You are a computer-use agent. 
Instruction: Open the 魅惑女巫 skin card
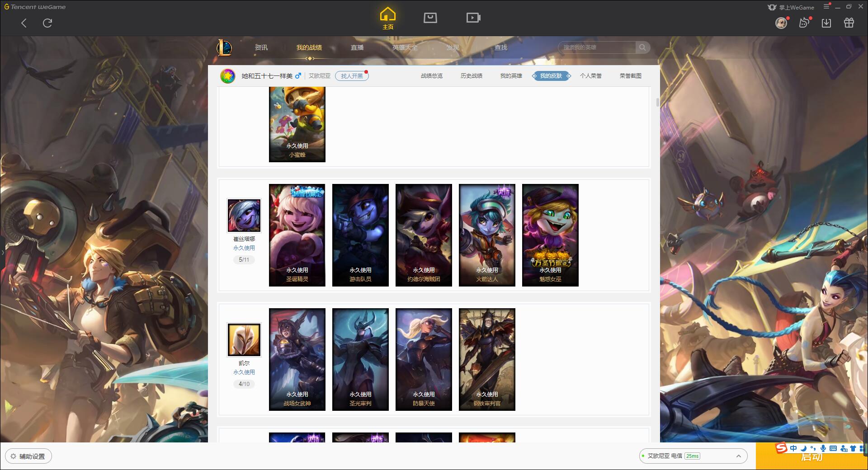550,235
